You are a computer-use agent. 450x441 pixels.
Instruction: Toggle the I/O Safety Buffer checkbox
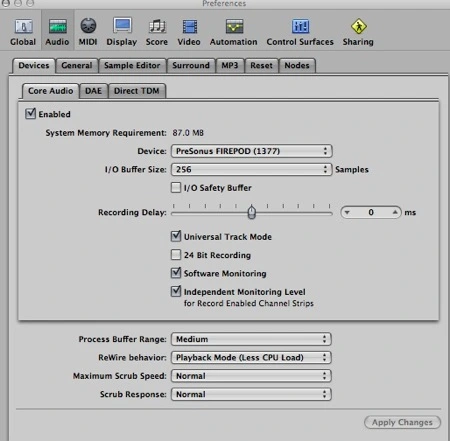pyautogui.click(x=176, y=188)
